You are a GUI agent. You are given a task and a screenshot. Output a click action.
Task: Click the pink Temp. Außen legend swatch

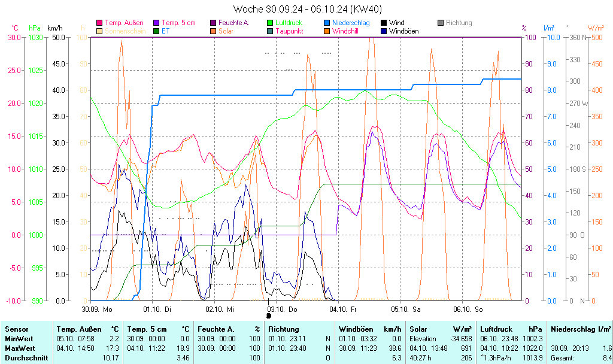[100, 23]
